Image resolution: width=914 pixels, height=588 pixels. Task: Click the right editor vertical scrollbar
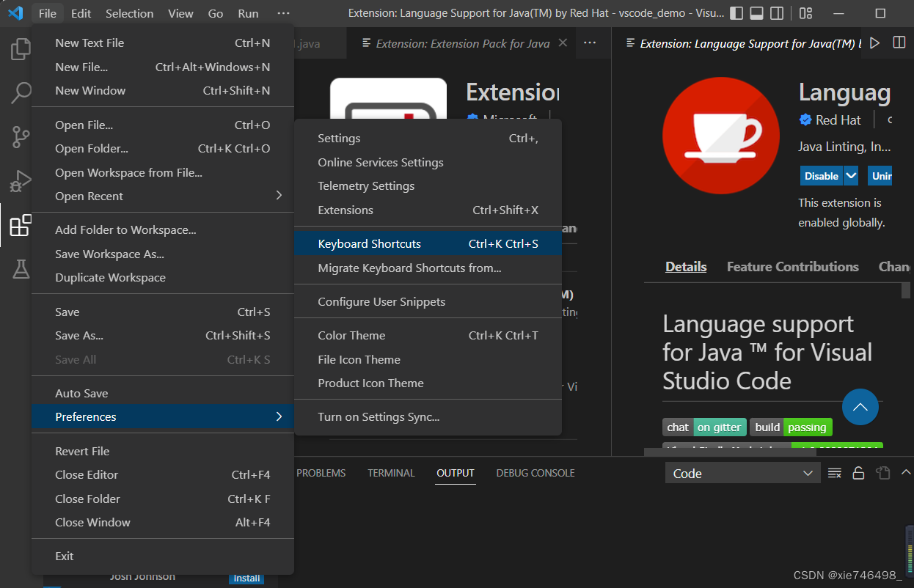[906, 290]
